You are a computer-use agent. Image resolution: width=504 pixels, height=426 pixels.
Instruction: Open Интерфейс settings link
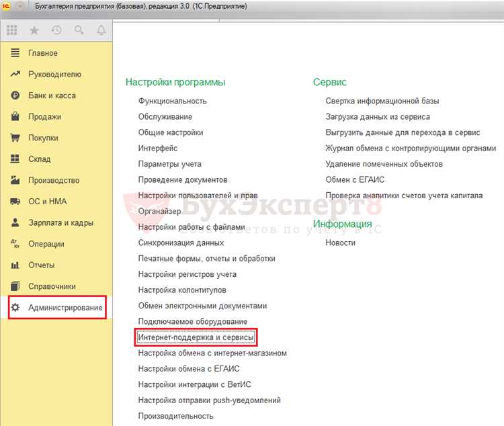point(157,148)
